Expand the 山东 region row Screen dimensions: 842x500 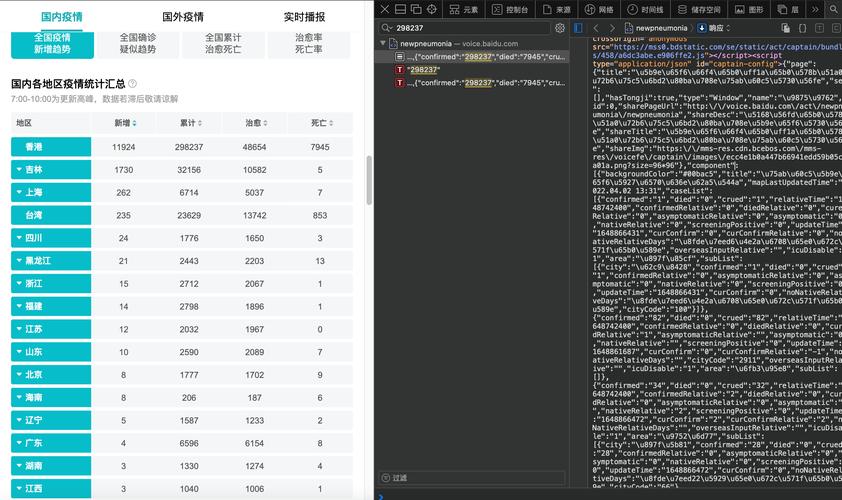(51, 352)
